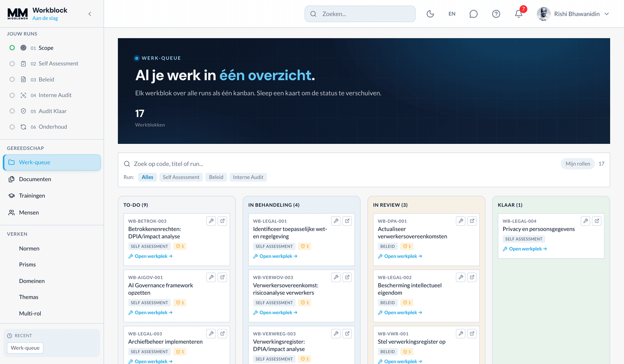Viewport: 624px width, 364px height.
Task: Focus the 'Zoek op code, titel of run' field
Action: point(340,164)
